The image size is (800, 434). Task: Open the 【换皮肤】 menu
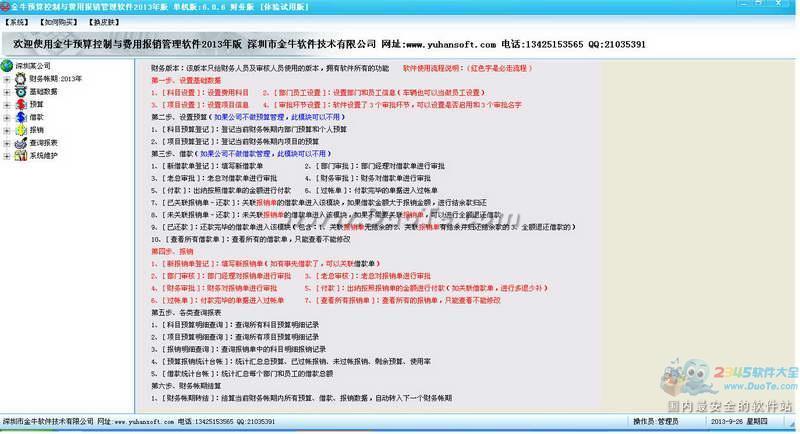point(104,22)
